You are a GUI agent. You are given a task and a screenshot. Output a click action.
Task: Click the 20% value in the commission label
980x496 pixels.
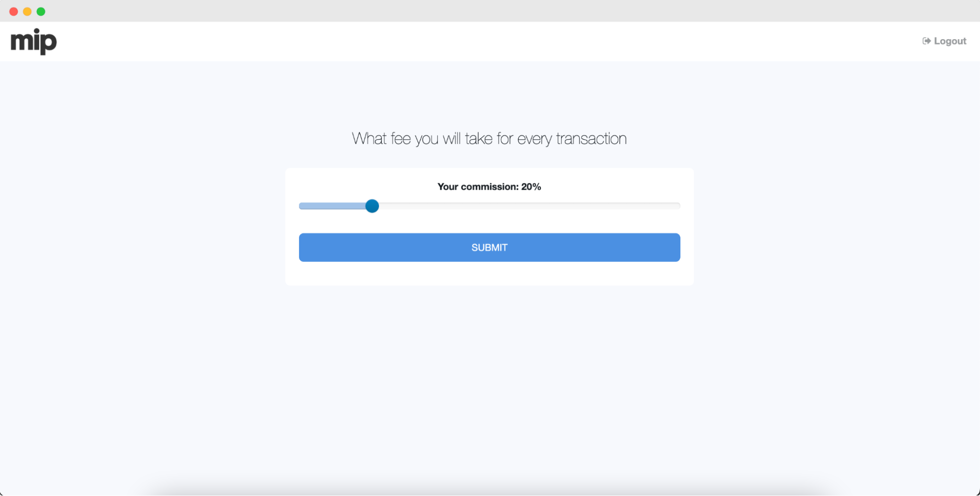pyautogui.click(x=531, y=187)
